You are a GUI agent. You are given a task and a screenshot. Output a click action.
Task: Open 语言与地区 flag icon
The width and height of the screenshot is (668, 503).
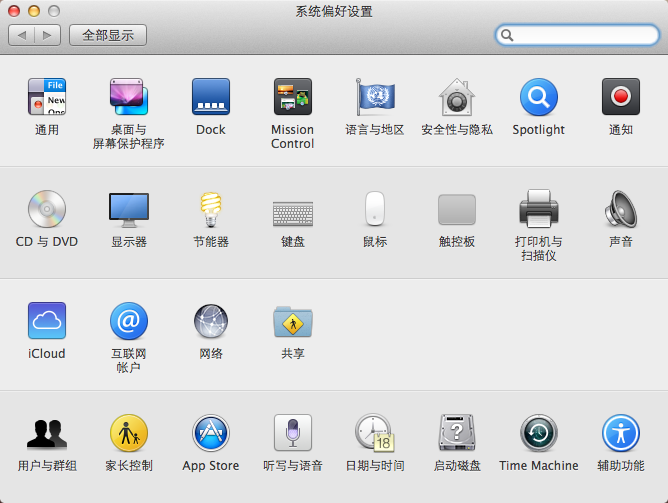[x=375, y=97]
